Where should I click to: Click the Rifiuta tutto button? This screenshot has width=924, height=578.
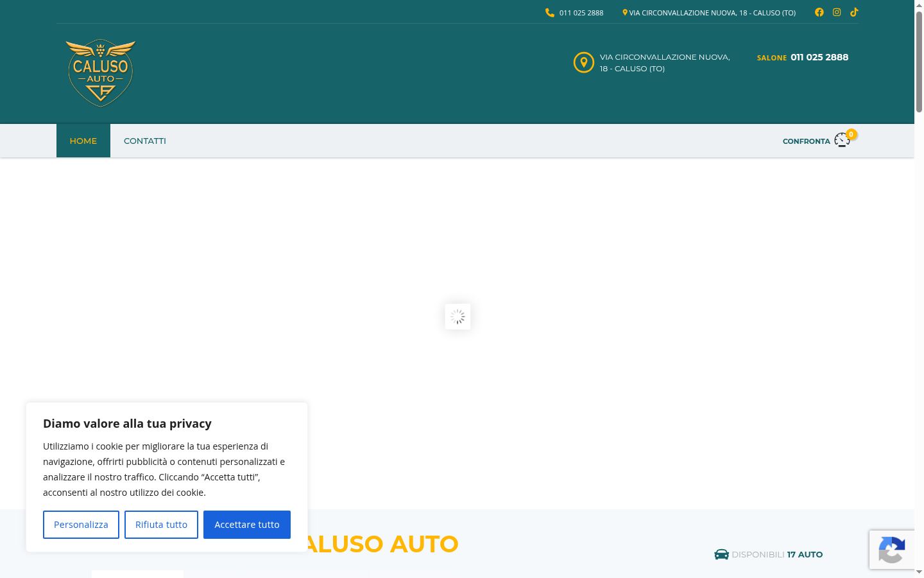pyautogui.click(x=161, y=525)
